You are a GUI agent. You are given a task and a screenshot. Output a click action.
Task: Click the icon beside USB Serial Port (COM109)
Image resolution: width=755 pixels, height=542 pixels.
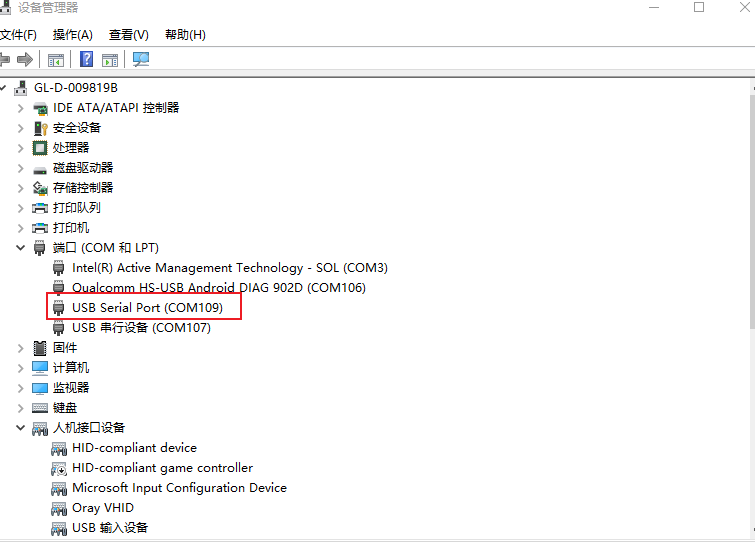[x=59, y=308]
